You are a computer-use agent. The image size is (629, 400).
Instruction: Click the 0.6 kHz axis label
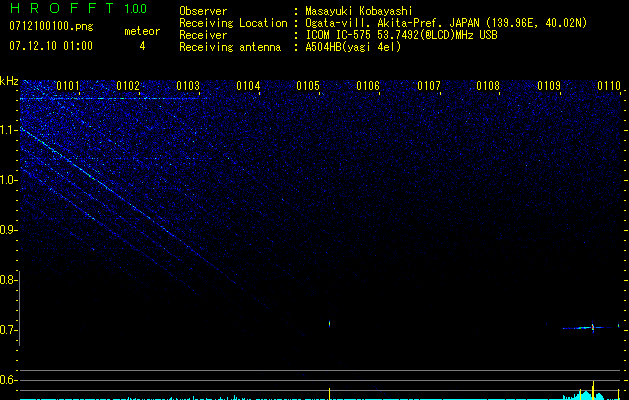coord(8,380)
